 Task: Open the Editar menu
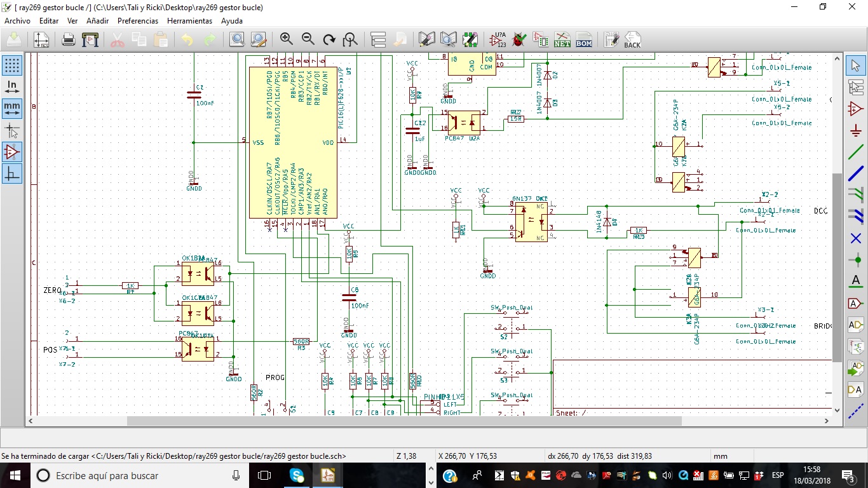(x=49, y=21)
